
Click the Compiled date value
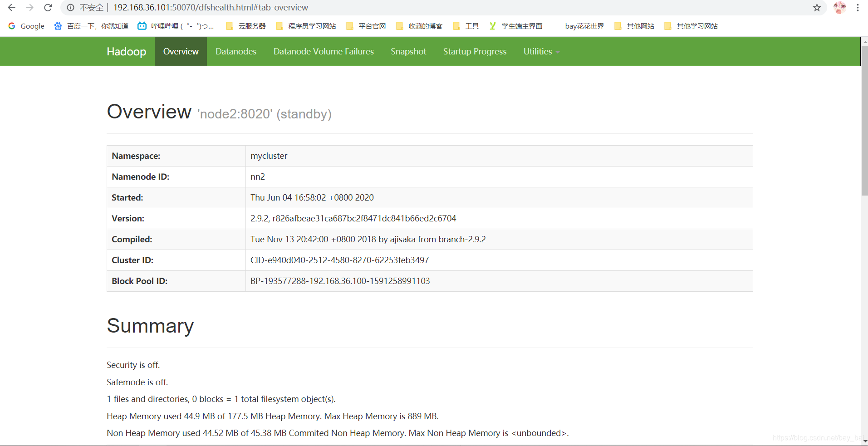[x=368, y=240]
